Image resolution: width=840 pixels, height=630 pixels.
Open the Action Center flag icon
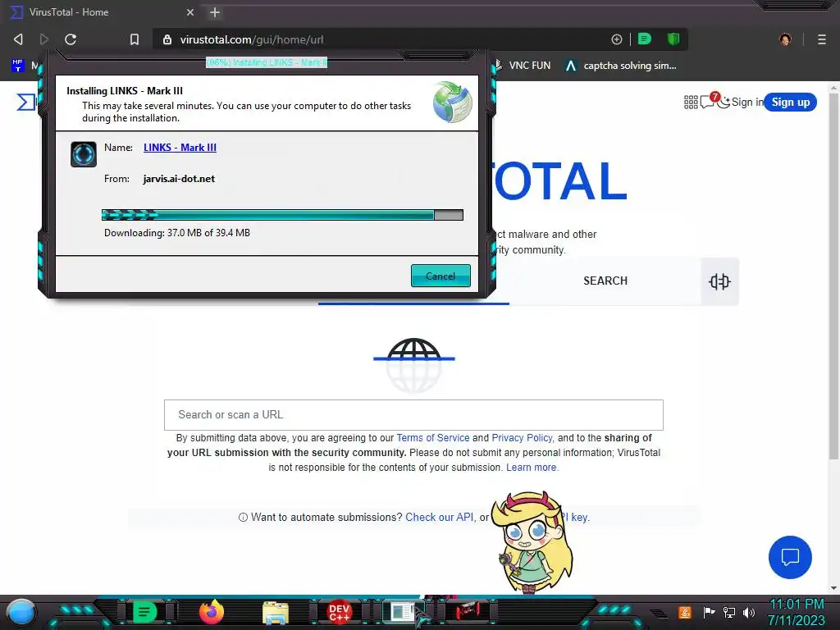[x=709, y=612]
